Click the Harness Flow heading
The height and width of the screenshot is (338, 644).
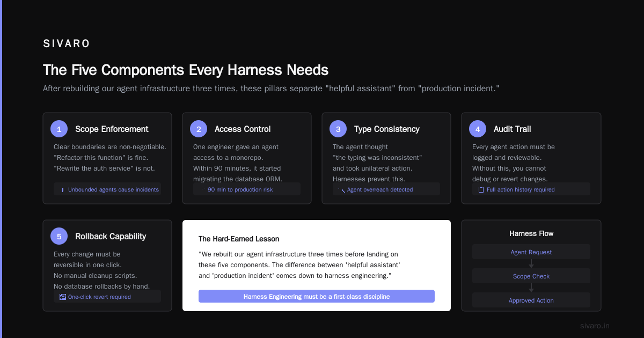pyautogui.click(x=531, y=233)
